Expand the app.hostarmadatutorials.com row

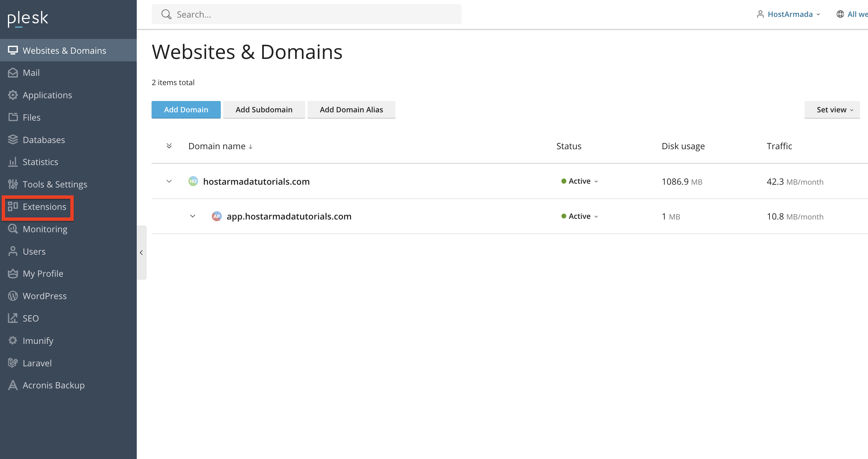pos(193,216)
